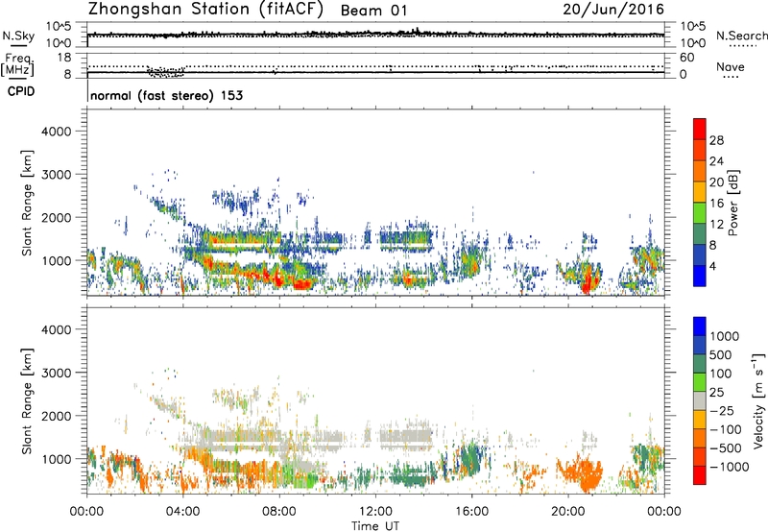Click the 'Beam 01' label
The width and height of the screenshot is (768, 532).
coord(373,11)
